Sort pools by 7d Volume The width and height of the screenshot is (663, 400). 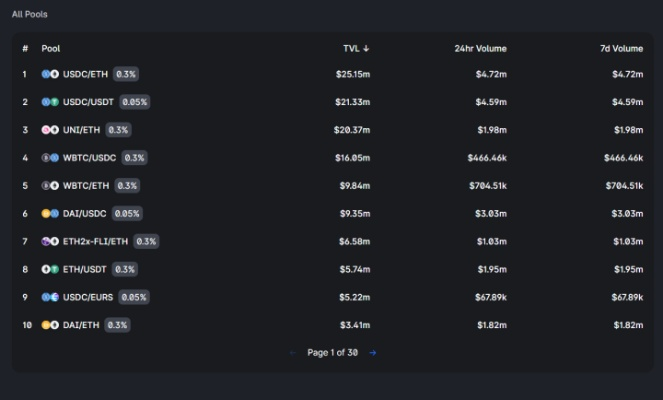620,48
